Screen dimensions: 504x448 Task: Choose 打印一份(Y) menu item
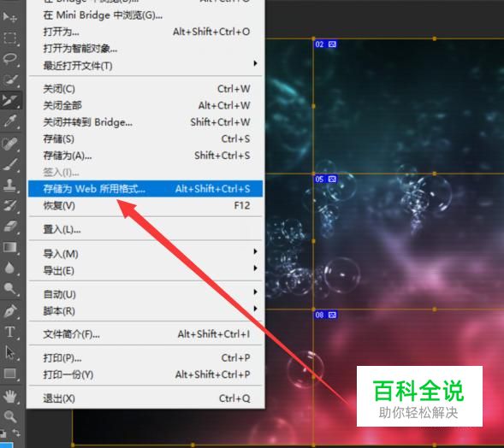tap(145, 374)
